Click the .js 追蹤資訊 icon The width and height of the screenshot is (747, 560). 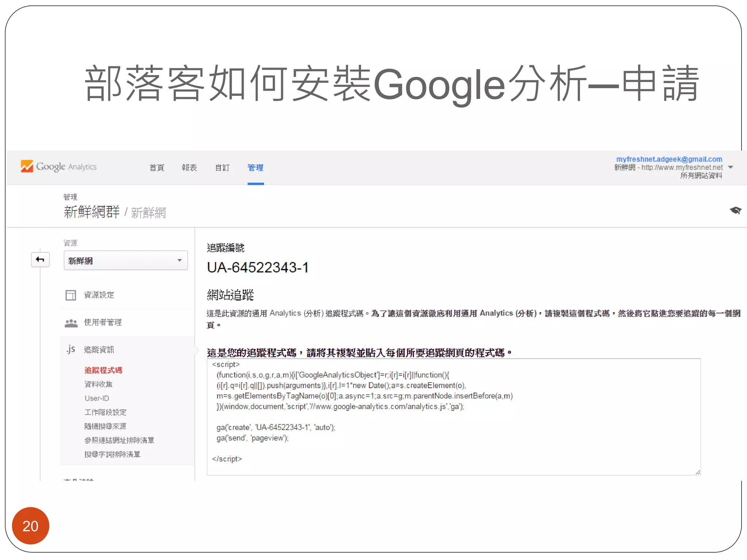pos(71,349)
